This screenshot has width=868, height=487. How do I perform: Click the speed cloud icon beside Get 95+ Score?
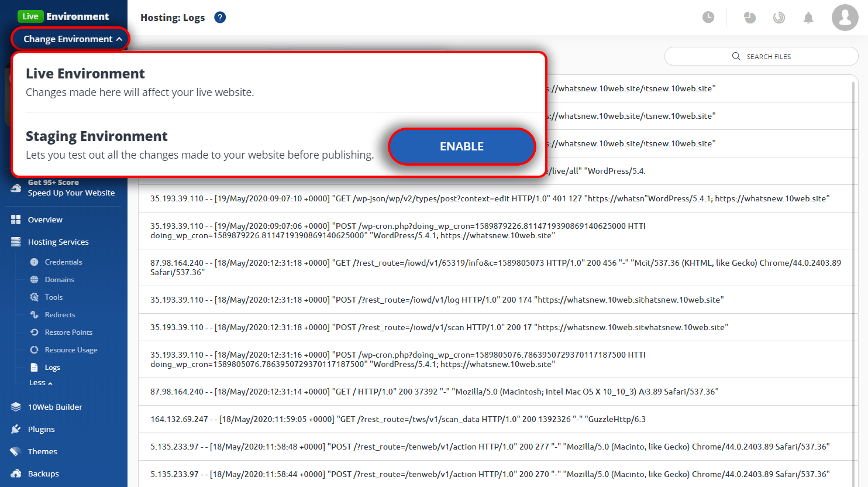coord(16,188)
